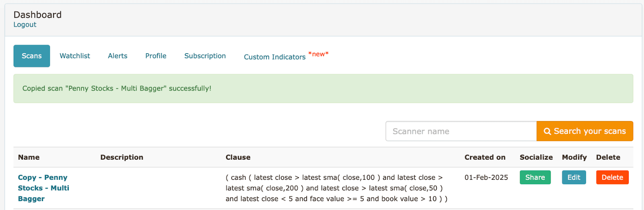Open the Custom Indicators tab
The width and height of the screenshot is (644, 210).
pyautogui.click(x=275, y=57)
